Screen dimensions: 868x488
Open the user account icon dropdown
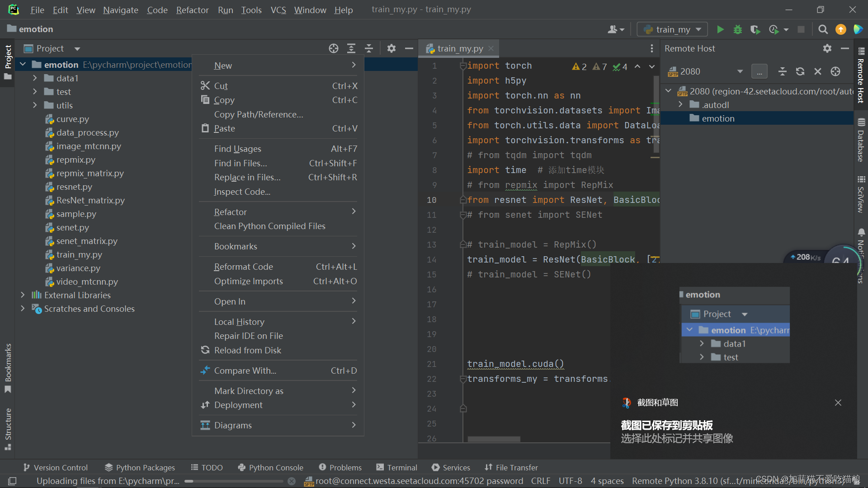click(x=616, y=29)
